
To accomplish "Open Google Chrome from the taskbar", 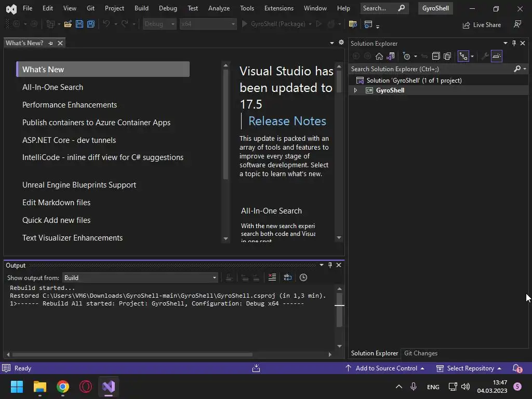I will [63, 387].
